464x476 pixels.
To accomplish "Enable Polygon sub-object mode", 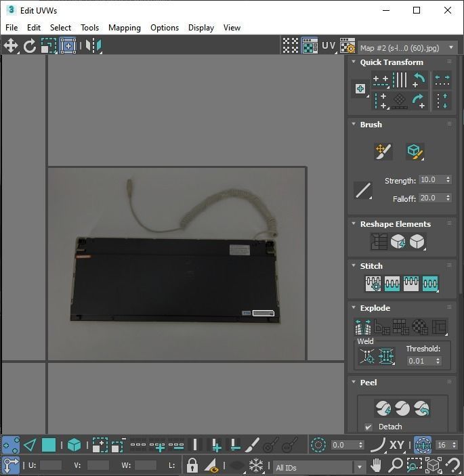I will [x=49, y=445].
